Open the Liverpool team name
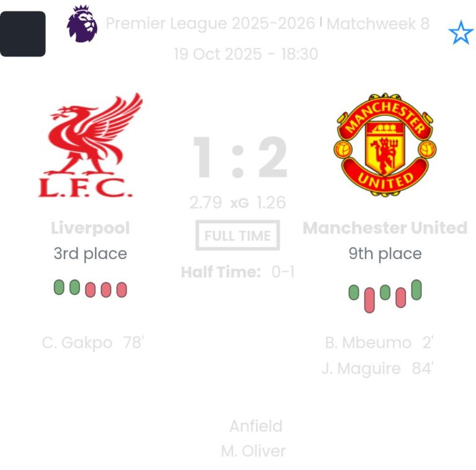The width and height of the screenshot is (476, 470). tap(90, 228)
